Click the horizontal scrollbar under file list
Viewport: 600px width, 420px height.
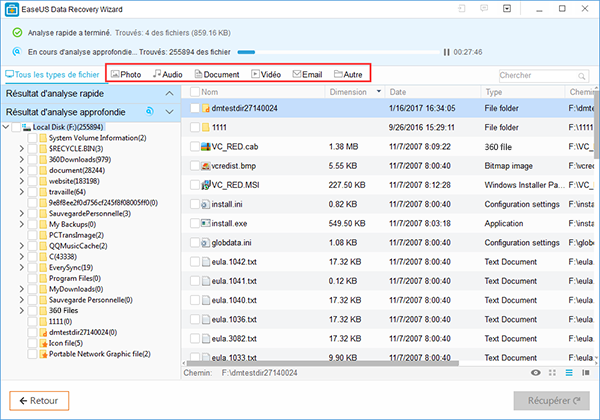(x=323, y=363)
